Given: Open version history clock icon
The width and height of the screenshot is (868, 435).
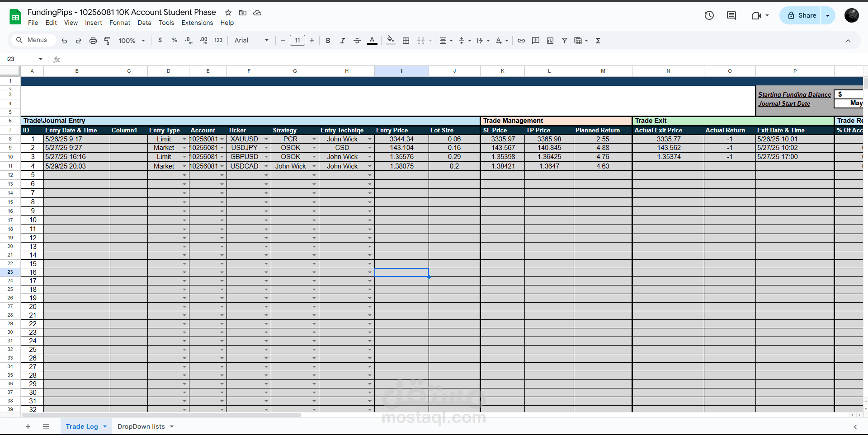Looking at the screenshot, I should click(709, 15).
